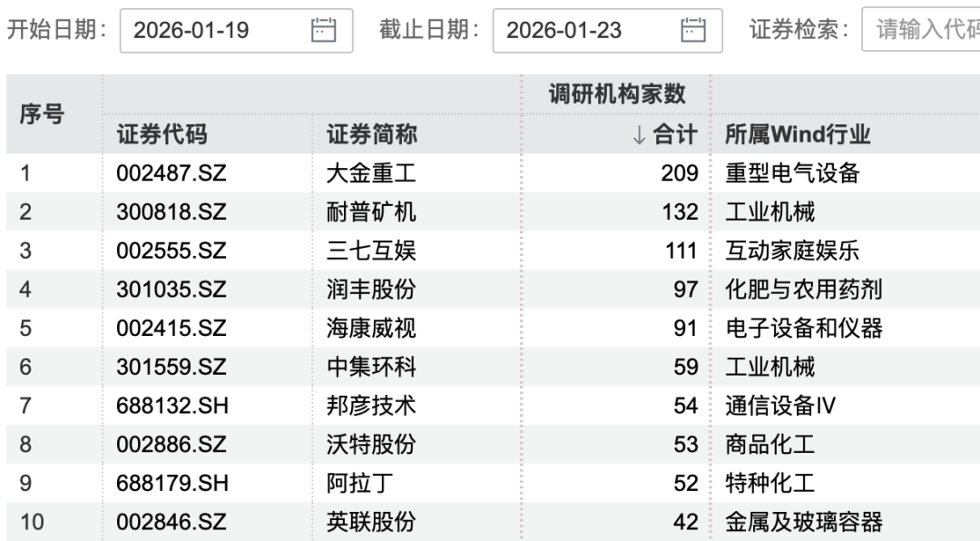Click the 序号 column header

(x=42, y=114)
